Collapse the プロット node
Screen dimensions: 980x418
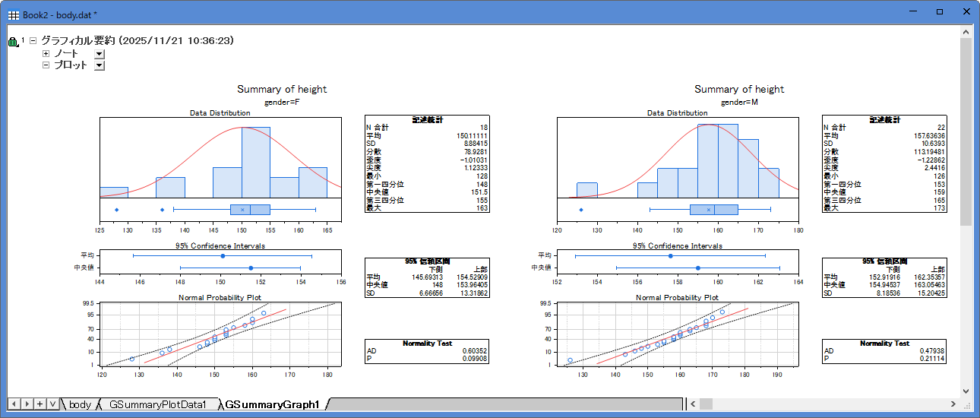click(x=46, y=65)
